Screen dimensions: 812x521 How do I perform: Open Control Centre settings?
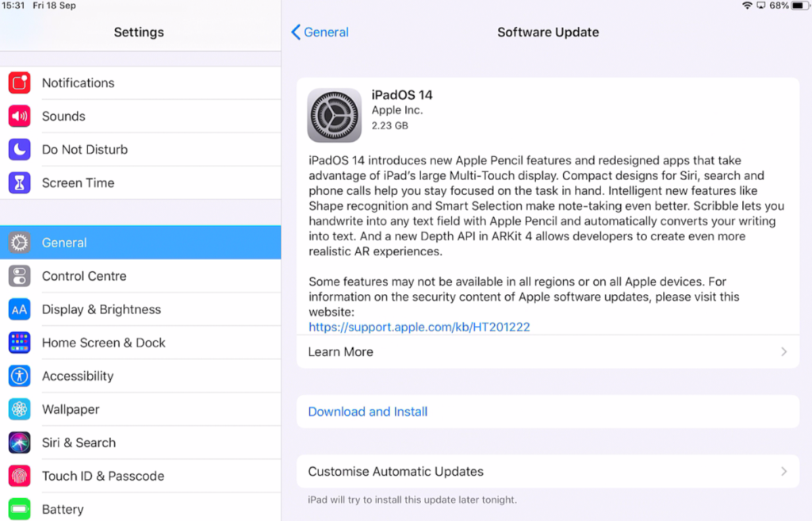(x=140, y=276)
